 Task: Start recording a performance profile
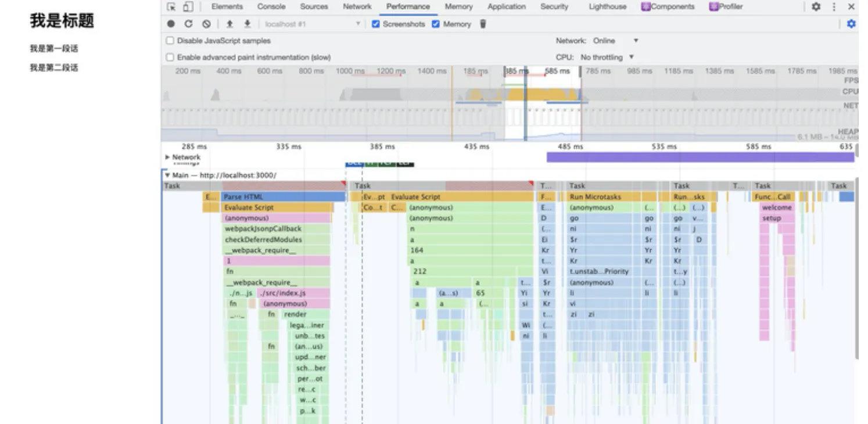[x=171, y=24]
